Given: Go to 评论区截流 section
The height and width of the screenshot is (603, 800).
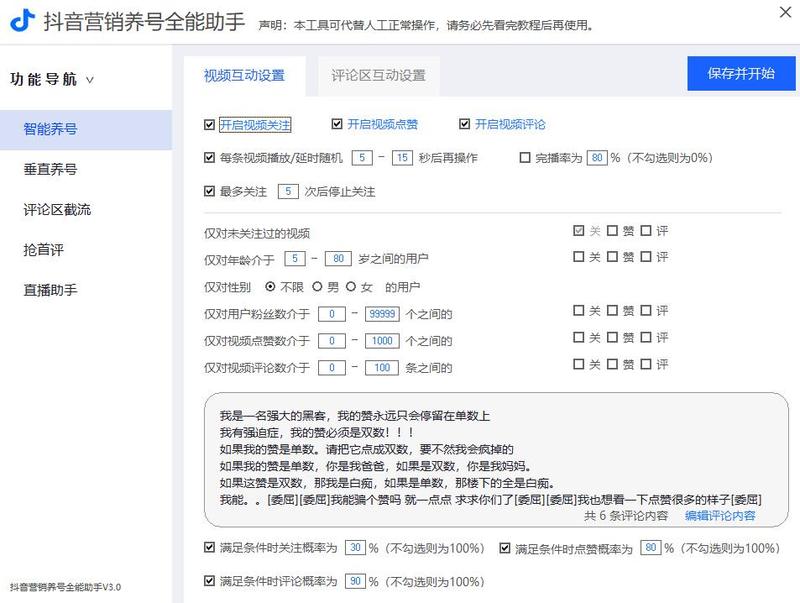Looking at the screenshot, I should pos(57,210).
